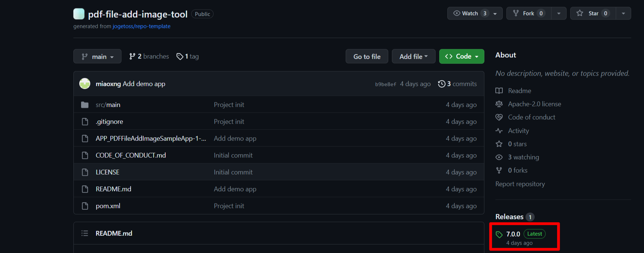View the 3 commits history
The width and height of the screenshot is (644, 253).
point(458,84)
